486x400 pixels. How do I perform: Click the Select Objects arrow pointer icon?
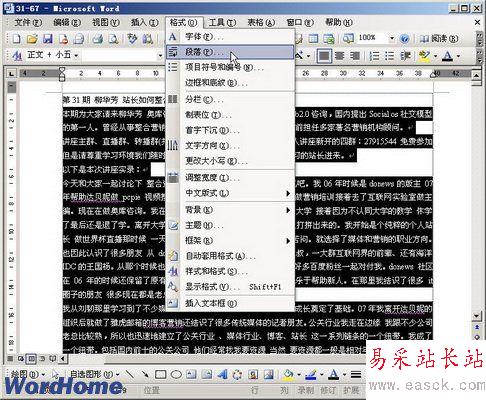[x=55, y=375]
